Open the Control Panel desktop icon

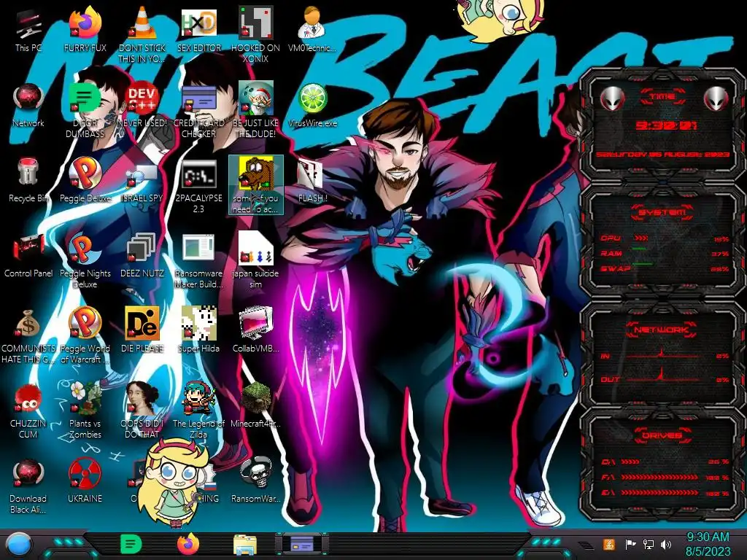[28, 256]
